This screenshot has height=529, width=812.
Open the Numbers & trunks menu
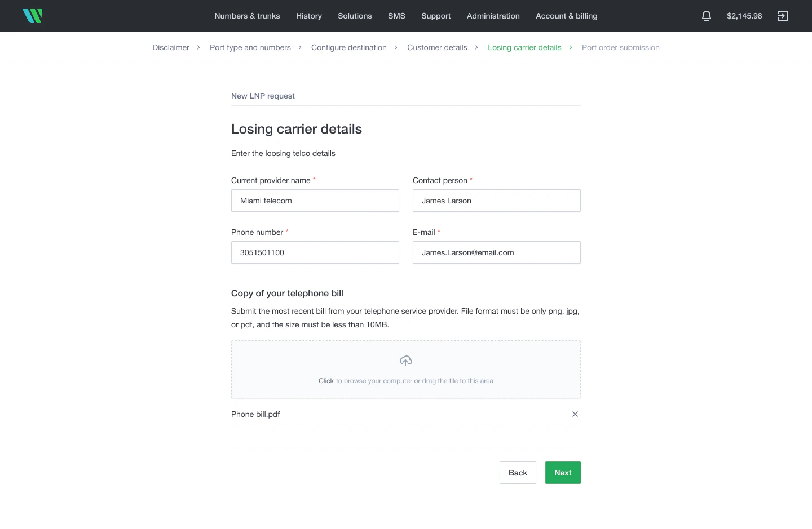point(247,16)
